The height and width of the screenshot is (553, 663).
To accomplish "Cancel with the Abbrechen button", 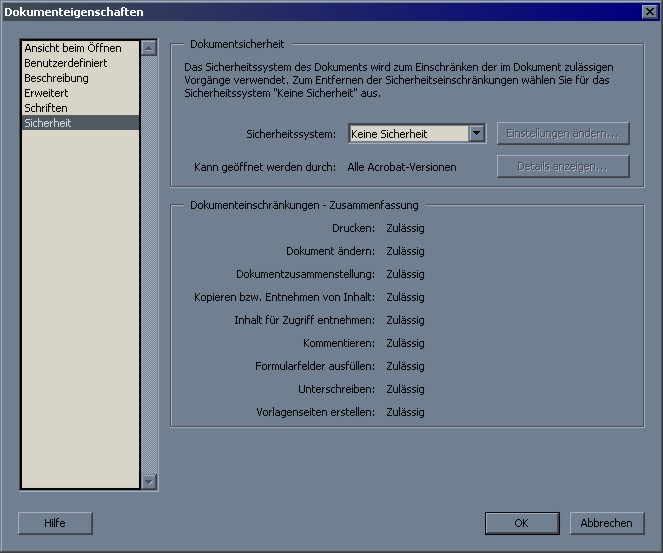I will pyautogui.click(x=606, y=523).
